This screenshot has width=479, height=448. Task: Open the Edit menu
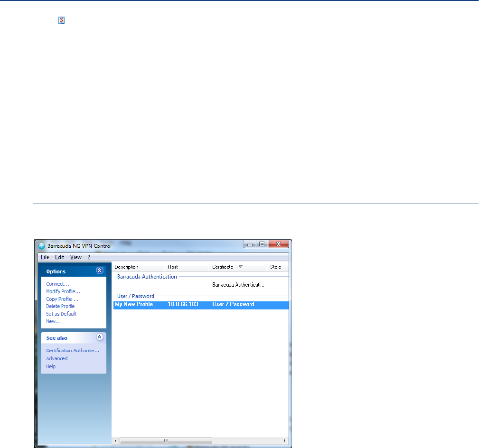(x=59, y=257)
